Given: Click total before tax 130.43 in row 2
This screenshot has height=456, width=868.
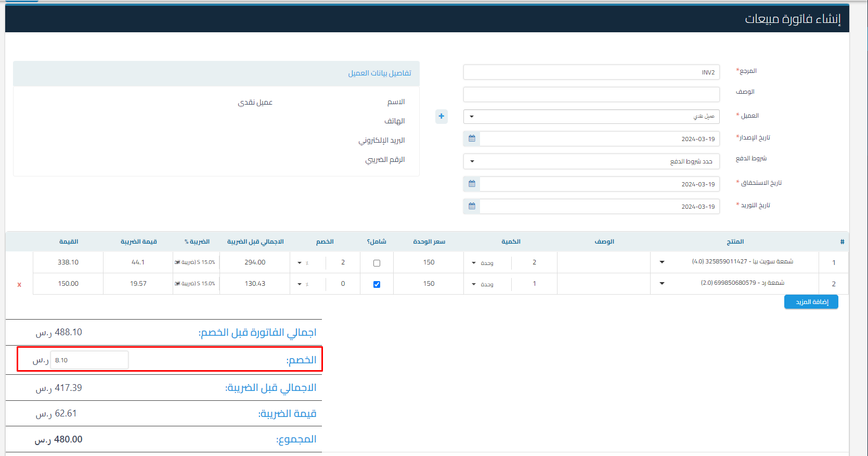Looking at the screenshot, I should point(255,284).
